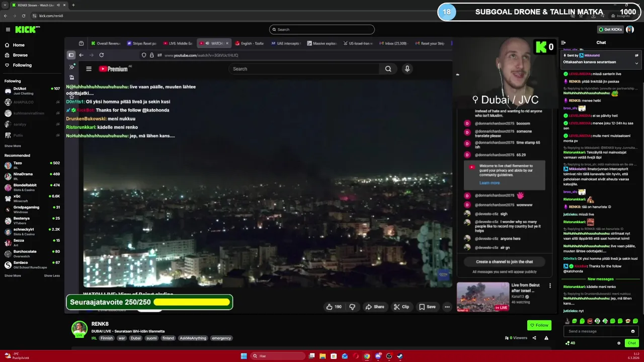This screenshot has width=644, height=362.
Task: Like the streamed YouTube video
Action: [x=334, y=307]
